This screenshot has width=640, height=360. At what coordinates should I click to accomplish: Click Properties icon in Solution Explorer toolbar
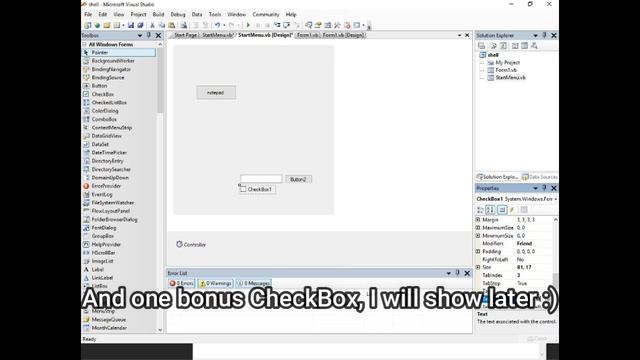pos(482,46)
